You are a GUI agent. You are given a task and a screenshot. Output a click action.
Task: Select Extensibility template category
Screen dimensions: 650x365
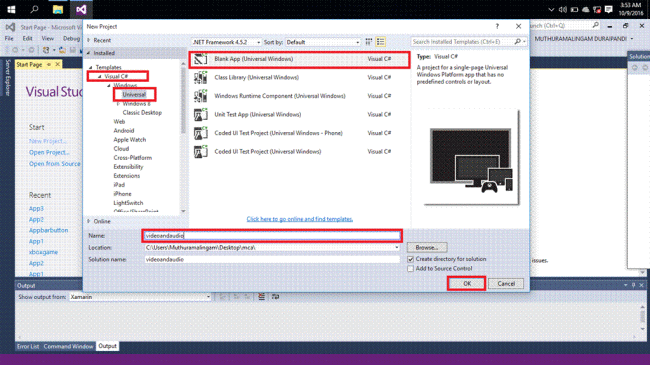coord(129,167)
